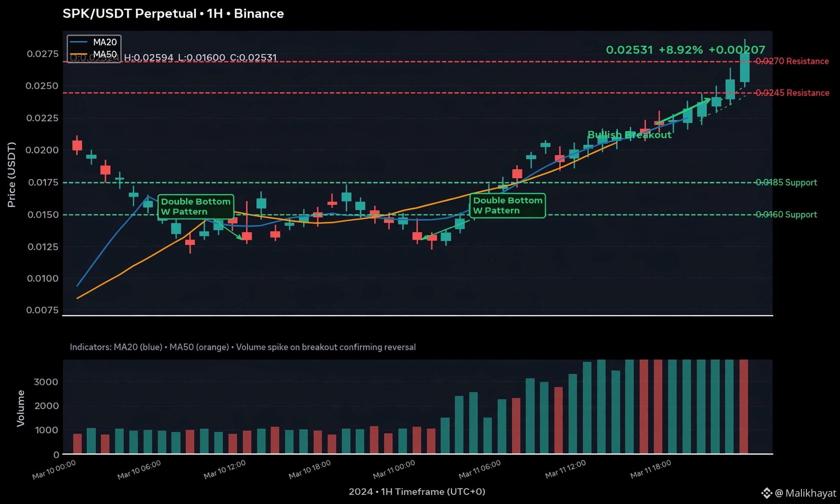The width and height of the screenshot is (840, 504).
Task: Click the 0.0175 price axis tick
Action: pyautogui.click(x=43, y=182)
